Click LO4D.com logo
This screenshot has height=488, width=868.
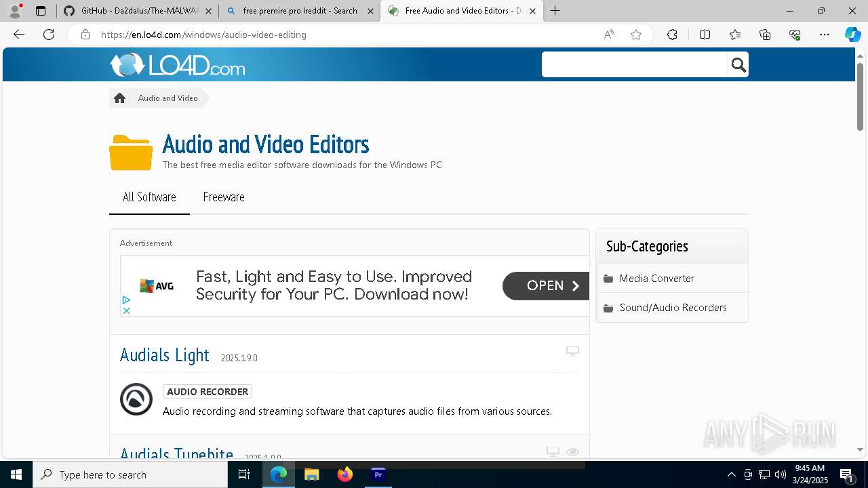click(x=178, y=65)
